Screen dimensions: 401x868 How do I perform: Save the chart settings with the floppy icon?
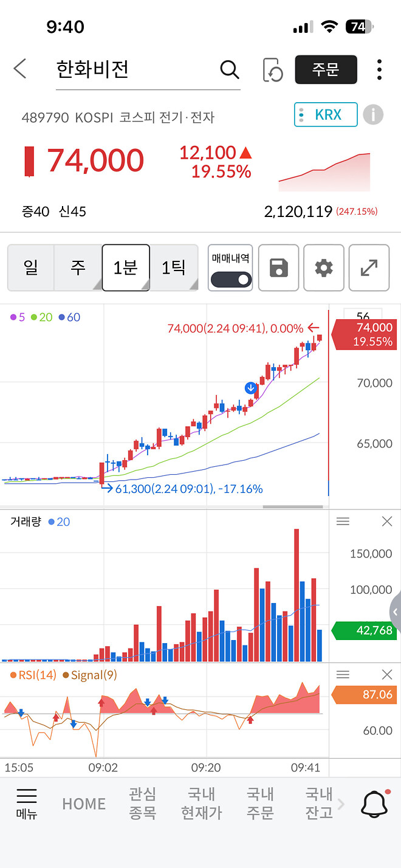tap(278, 267)
